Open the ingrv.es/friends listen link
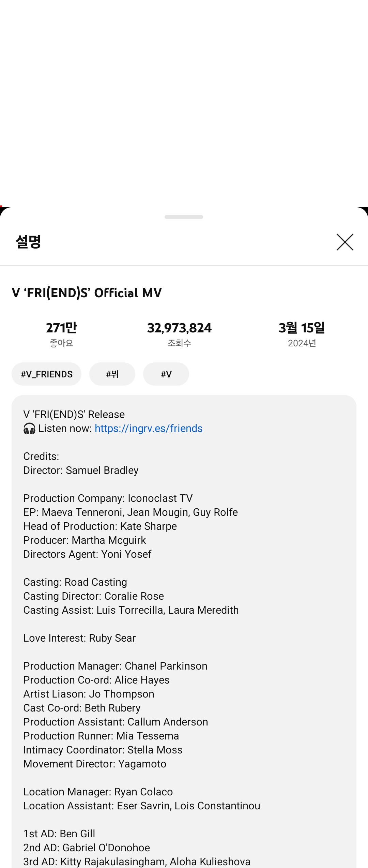The height and width of the screenshot is (868, 368). point(149,428)
